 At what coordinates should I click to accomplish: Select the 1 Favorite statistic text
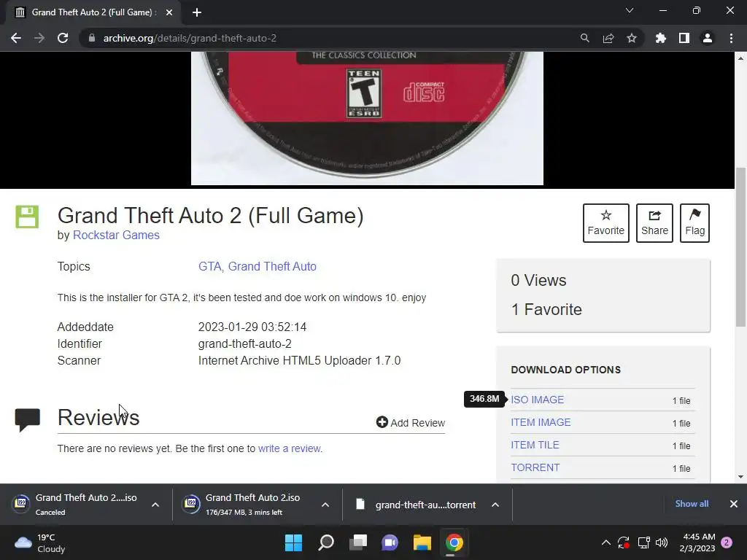coord(546,309)
